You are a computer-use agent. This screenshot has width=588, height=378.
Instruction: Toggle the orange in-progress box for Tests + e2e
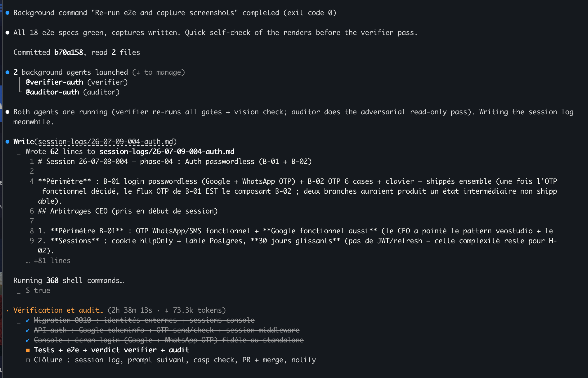point(28,350)
